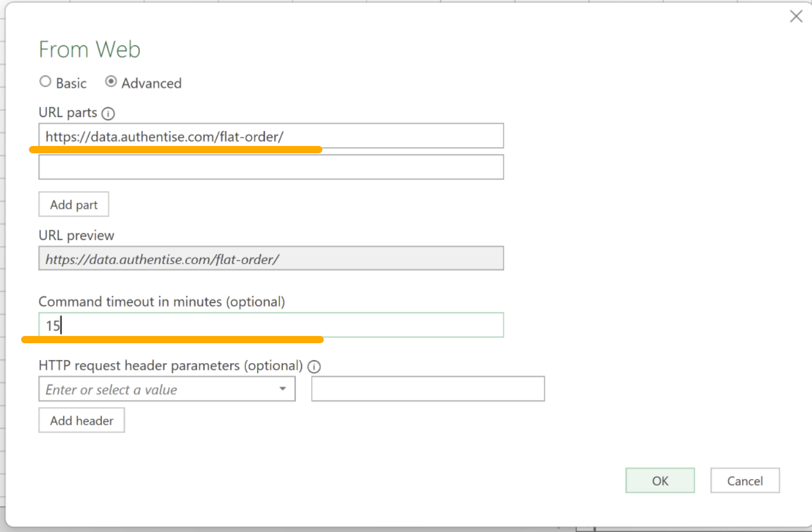Focus the first URL part field with the authentise URL
The height and width of the screenshot is (532, 812).
271,136
